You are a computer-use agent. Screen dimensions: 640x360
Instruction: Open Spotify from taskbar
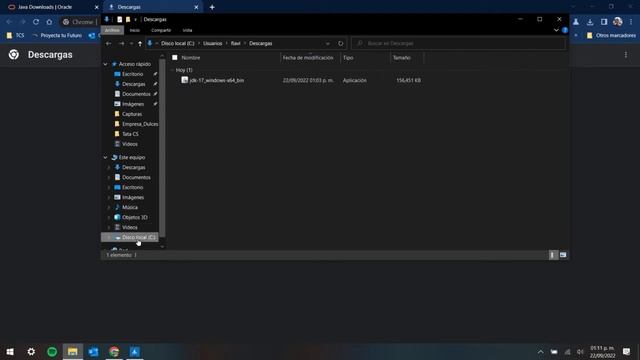pos(52,351)
